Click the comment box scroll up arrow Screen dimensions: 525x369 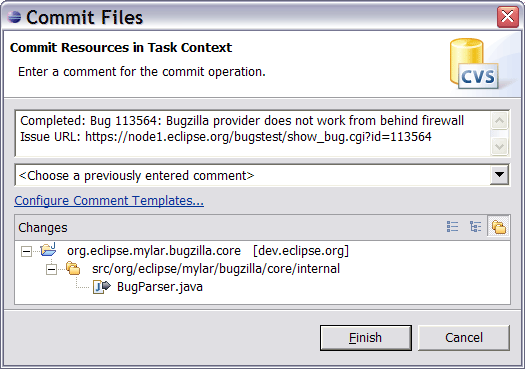(500, 121)
